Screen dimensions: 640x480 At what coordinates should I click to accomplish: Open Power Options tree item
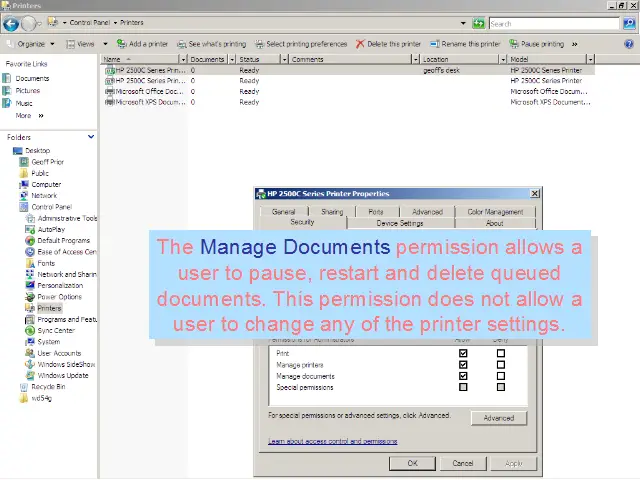[53, 297]
